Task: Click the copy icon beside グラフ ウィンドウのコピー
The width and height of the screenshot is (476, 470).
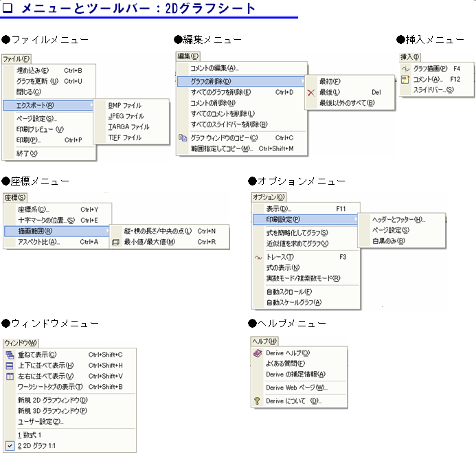Action: point(183,138)
